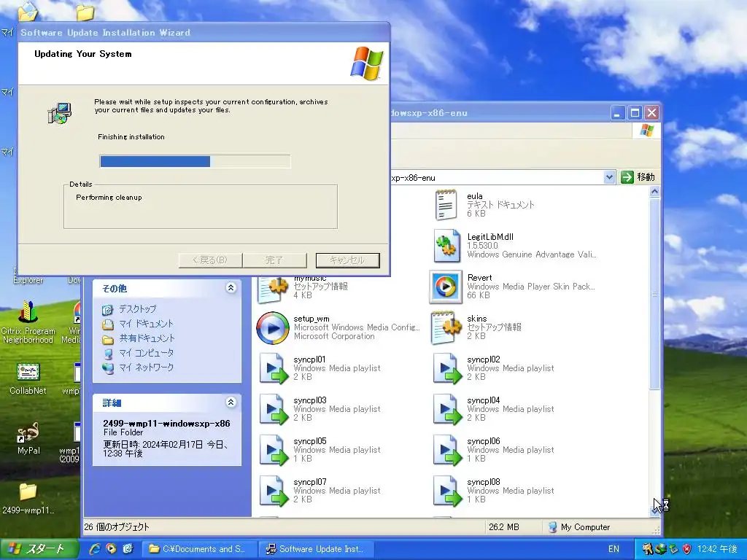747x560 pixels.
Task: Click the green globe icon in system tray
Action: click(660, 548)
